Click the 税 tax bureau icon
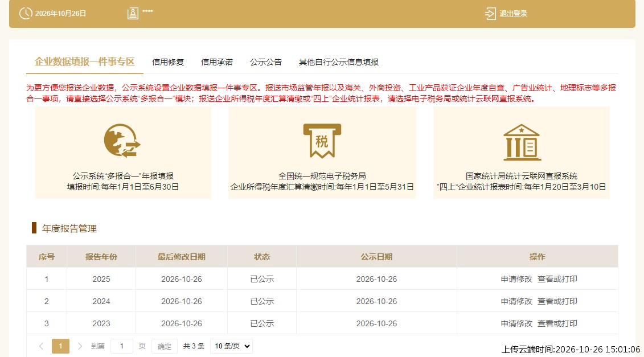644x357 pixels. (x=322, y=141)
